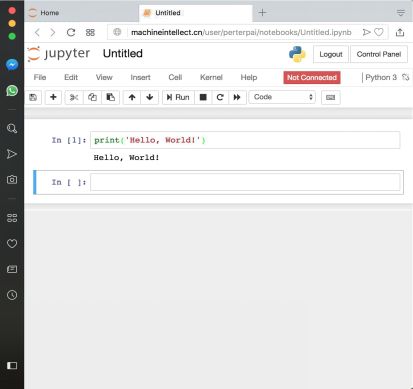Toggle the sidebar panel icon at bottom
The height and width of the screenshot is (389, 413).
pos(12,366)
